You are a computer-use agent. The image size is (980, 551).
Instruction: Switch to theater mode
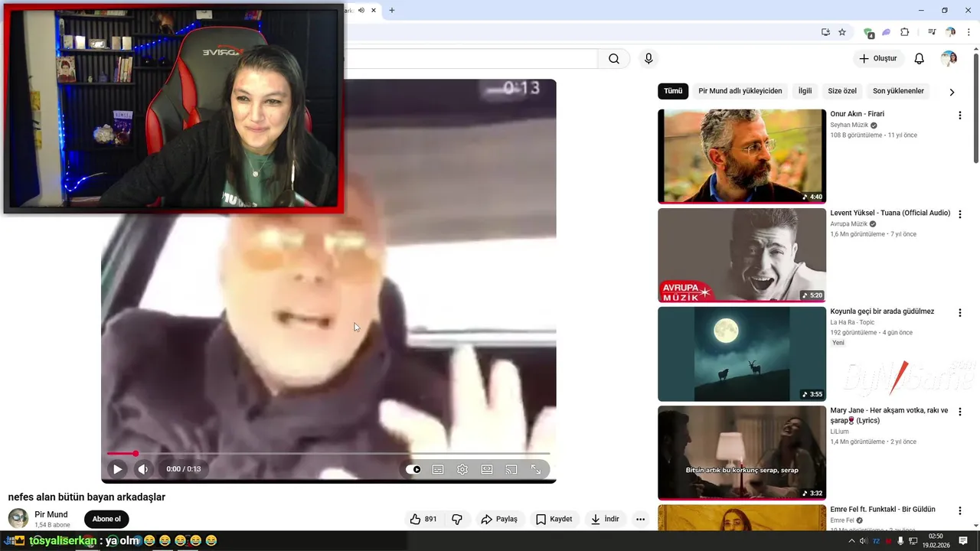[x=487, y=469]
